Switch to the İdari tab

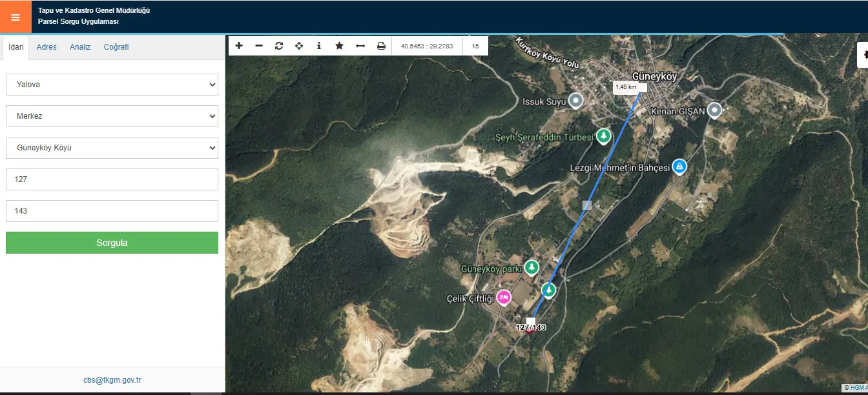16,47
